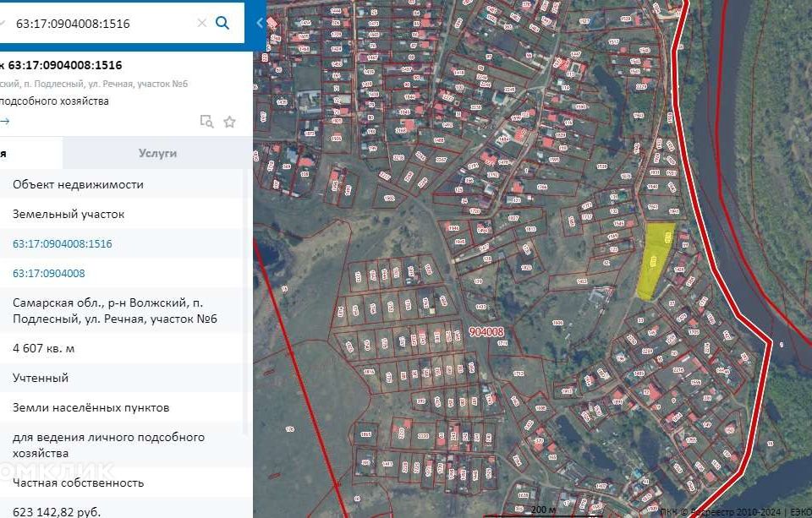Switch to the Услуги tab

click(x=157, y=153)
